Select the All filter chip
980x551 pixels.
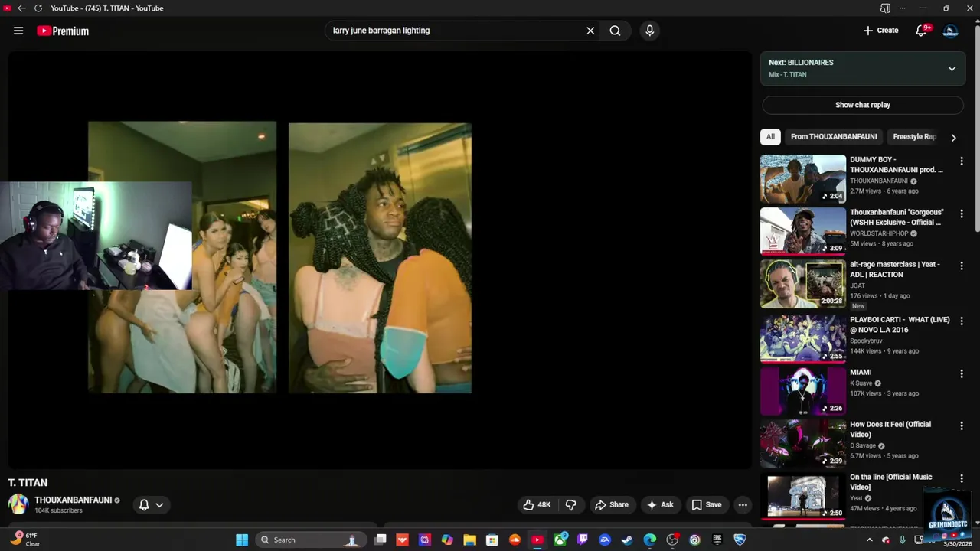(x=770, y=137)
